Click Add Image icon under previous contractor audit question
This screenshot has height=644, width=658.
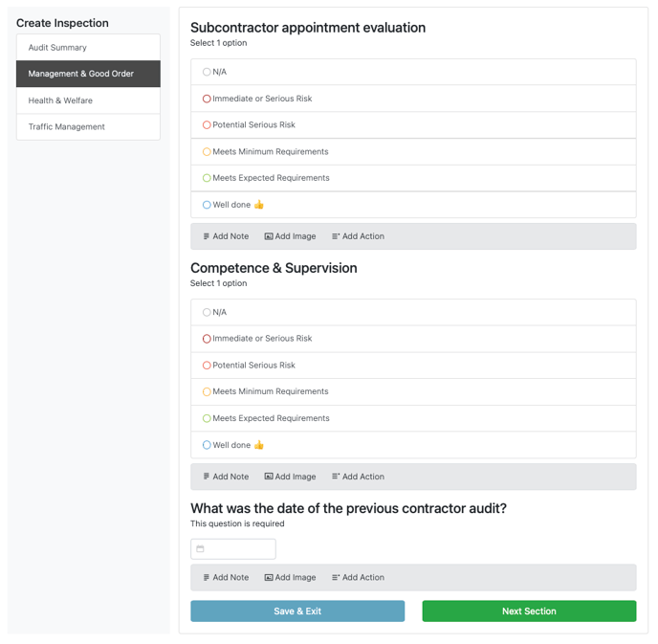point(269,577)
